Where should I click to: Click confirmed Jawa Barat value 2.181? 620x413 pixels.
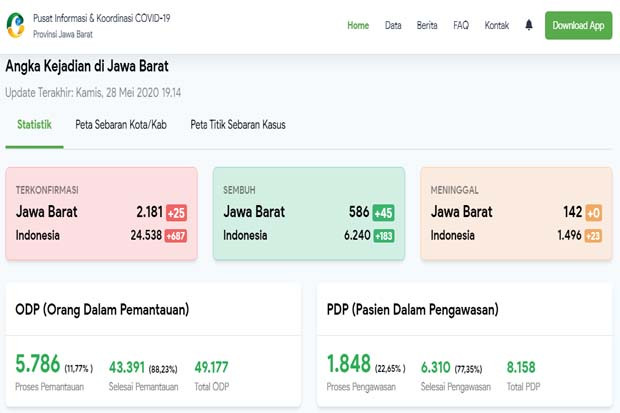coord(149,212)
